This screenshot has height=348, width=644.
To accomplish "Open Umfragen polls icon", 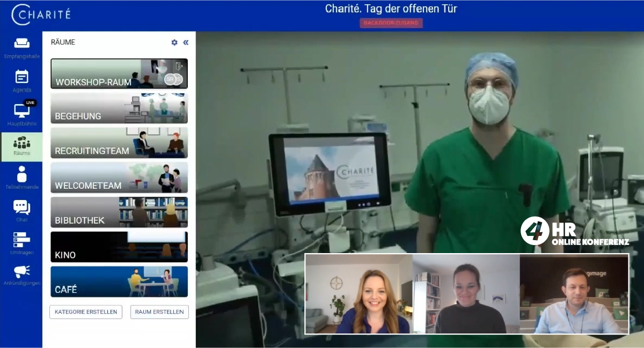I will coord(21,240).
